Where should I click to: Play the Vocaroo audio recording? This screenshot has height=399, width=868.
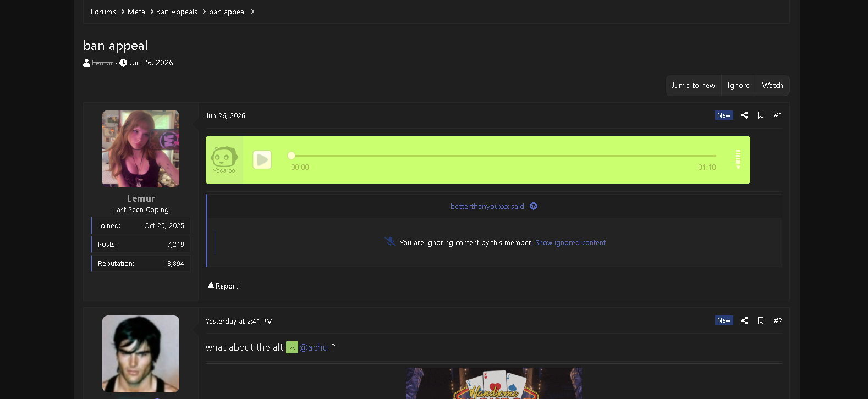coord(262,160)
